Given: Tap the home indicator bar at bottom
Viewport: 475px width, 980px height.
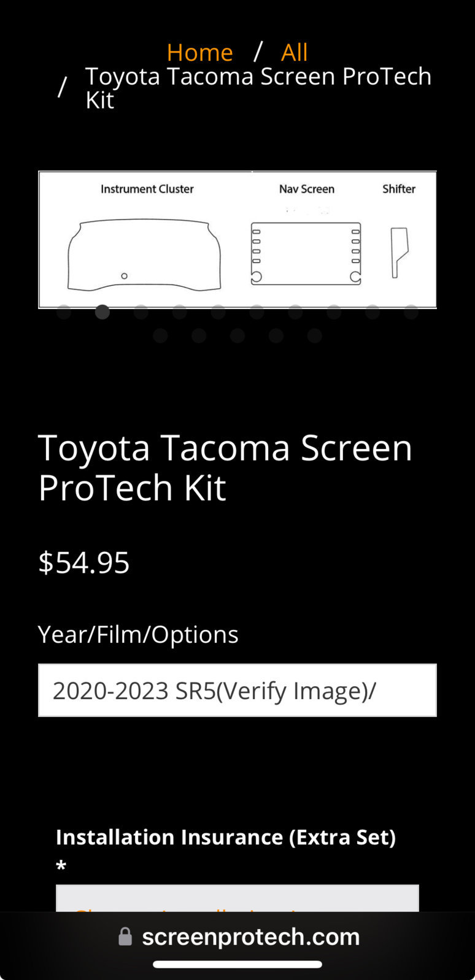Looking at the screenshot, I should [x=237, y=964].
